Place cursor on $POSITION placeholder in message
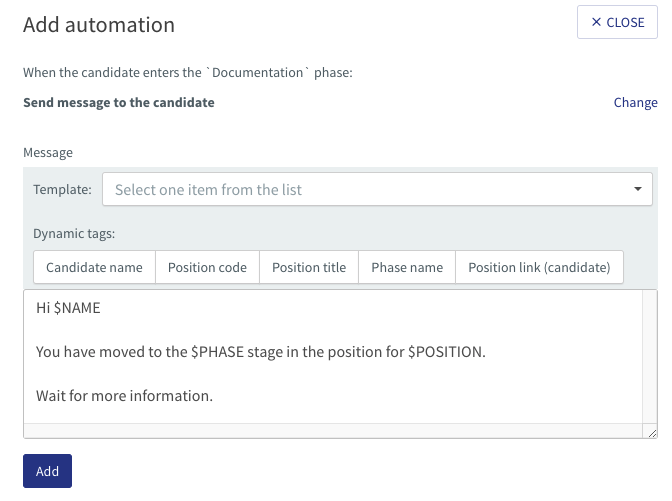The height and width of the screenshot is (501, 672). coord(447,352)
